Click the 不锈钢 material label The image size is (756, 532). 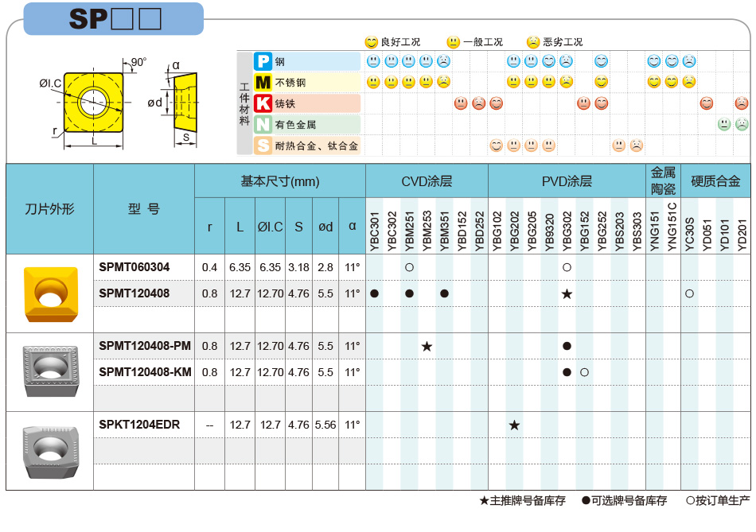(290, 83)
